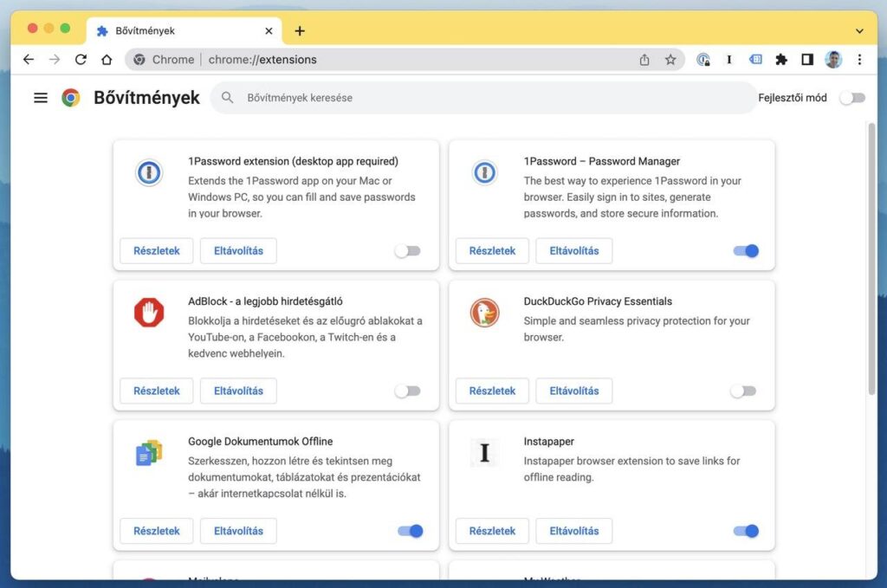The image size is (887, 588).
Task: Go back with the browser back arrow
Action: 29,60
